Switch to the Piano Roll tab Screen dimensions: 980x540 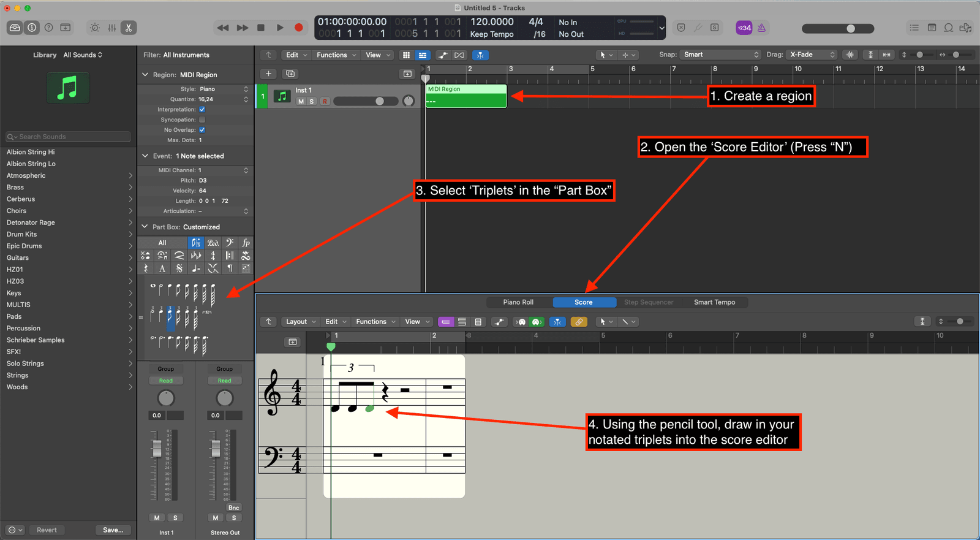tap(518, 302)
